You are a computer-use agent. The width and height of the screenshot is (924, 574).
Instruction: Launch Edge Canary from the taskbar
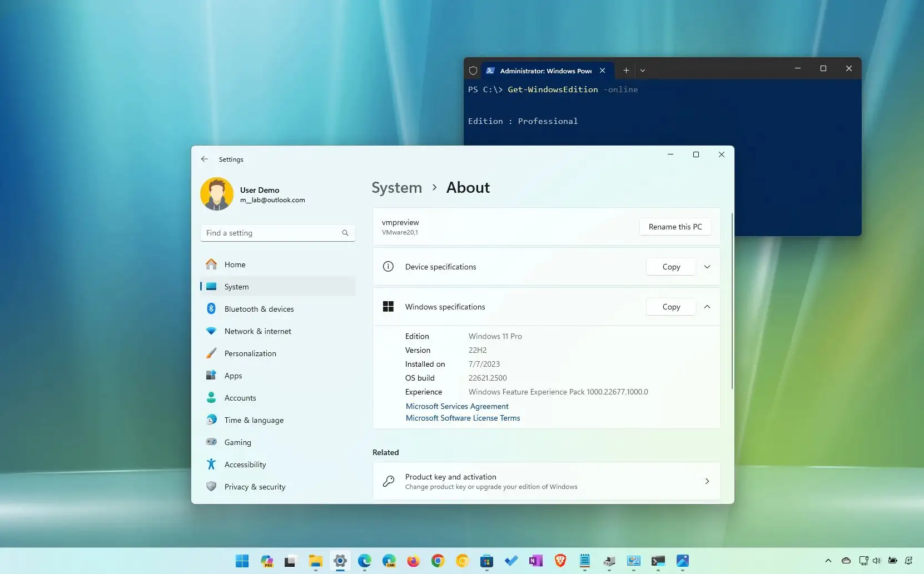click(x=389, y=561)
